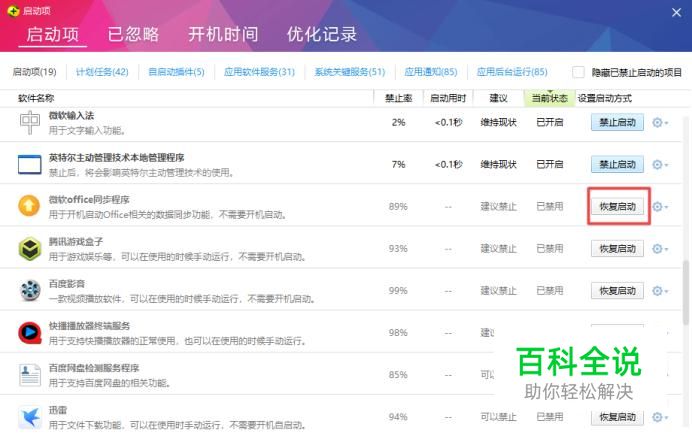Select the 计划任务(42) sub-tab
The width and height of the screenshot is (692, 436).
click(x=102, y=72)
